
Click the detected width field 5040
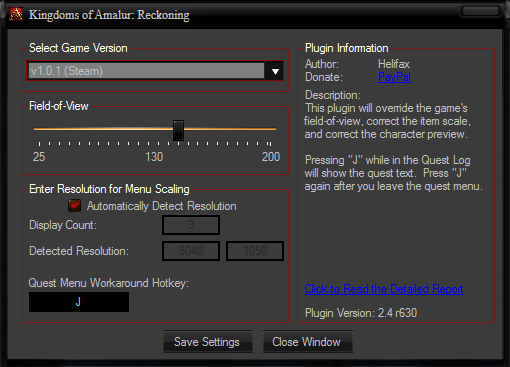191,251
